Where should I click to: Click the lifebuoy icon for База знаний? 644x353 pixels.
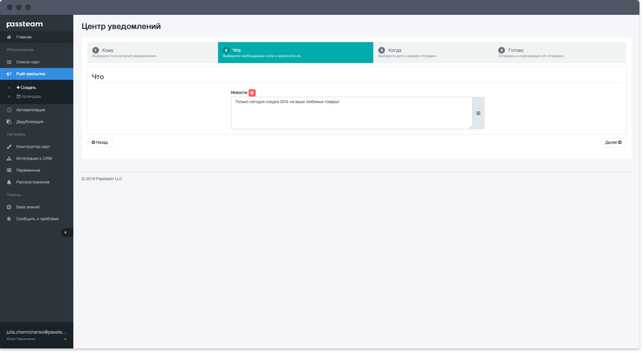[9, 207]
